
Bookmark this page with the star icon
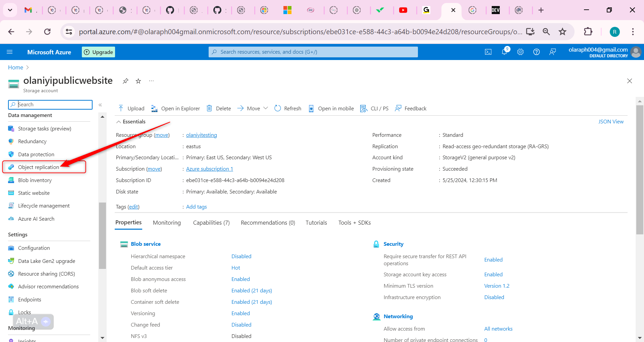tap(562, 32)
